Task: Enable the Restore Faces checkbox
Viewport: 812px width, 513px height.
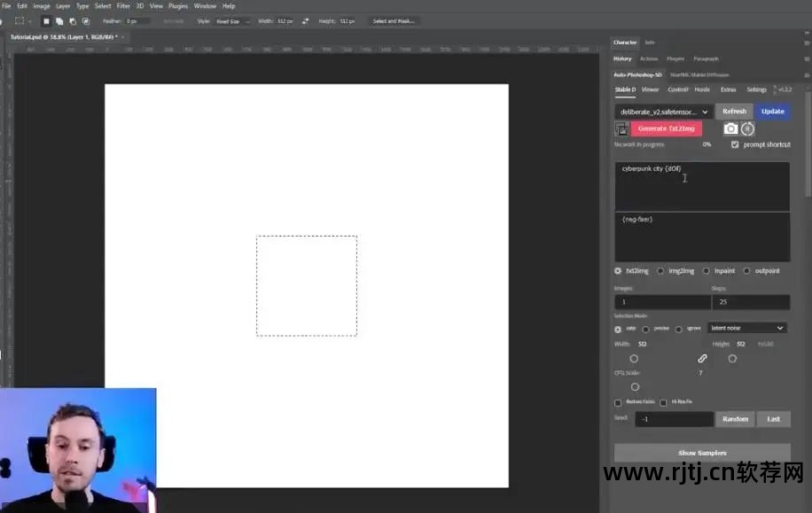Action: pos(618,403)
